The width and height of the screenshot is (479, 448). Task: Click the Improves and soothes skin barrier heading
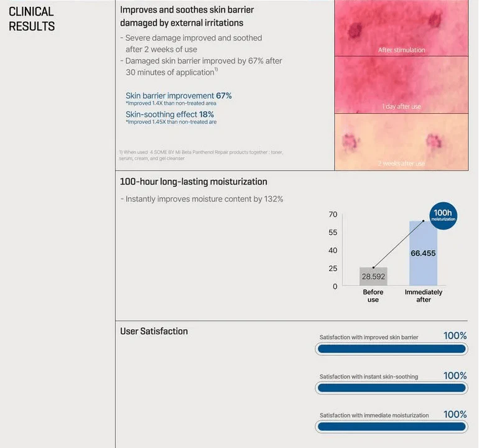click(x=187, y=16)
